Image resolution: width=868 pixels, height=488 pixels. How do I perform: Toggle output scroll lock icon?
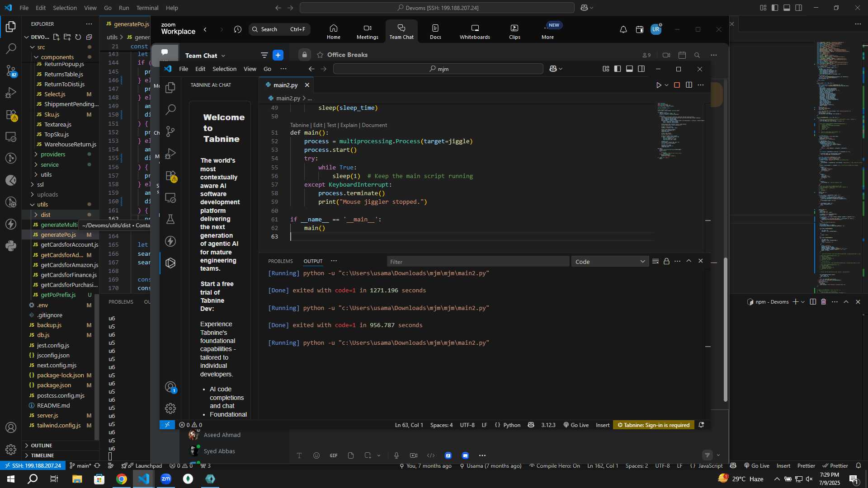tap(666, 261)
